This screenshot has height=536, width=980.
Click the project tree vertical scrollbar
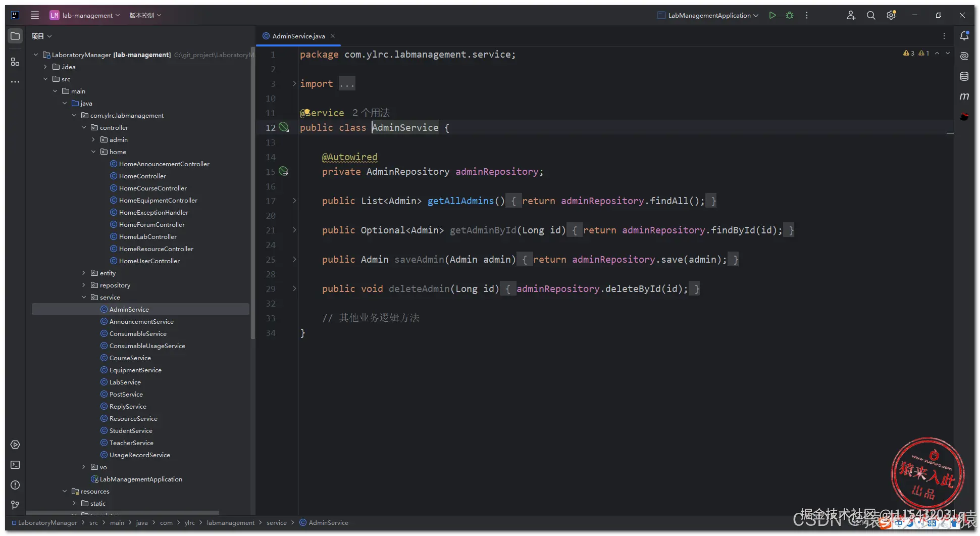(252, 192)
